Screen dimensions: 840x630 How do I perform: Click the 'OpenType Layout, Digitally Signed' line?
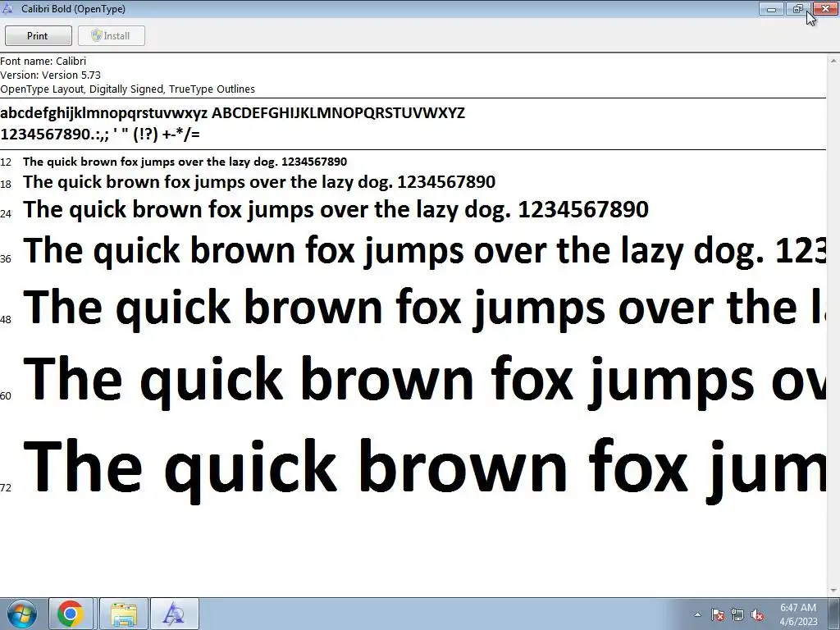coord(127,89)
